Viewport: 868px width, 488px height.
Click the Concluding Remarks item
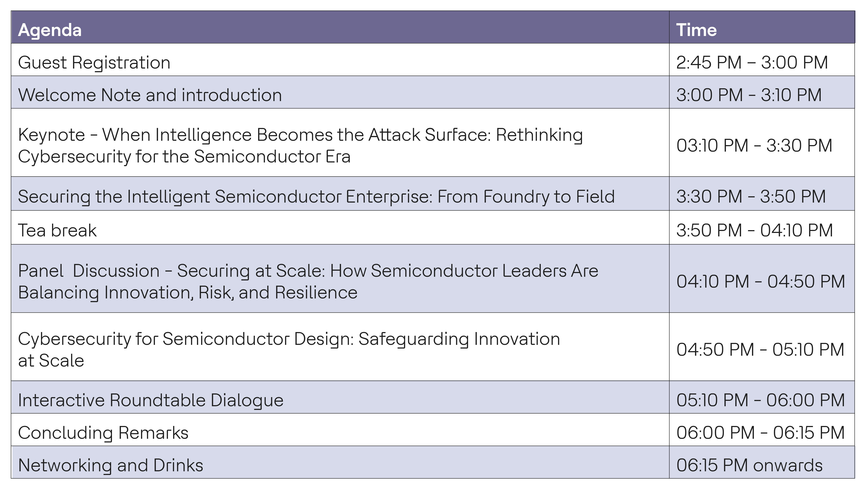(x=103, y=433)
